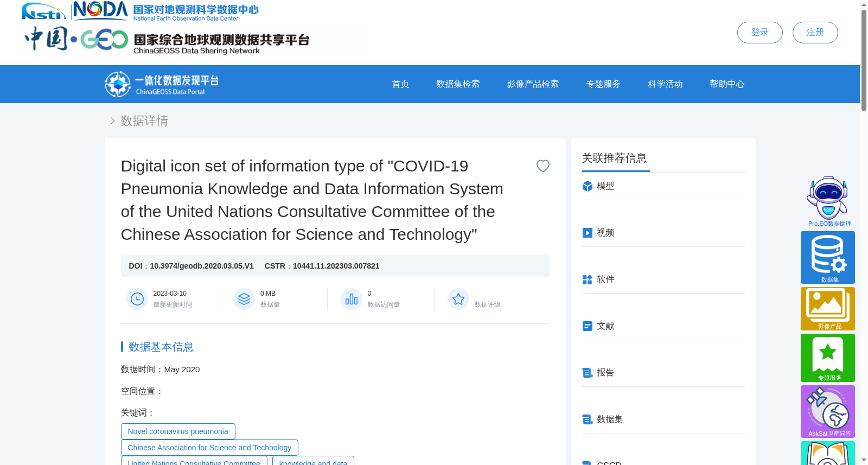Select keyword Novel coronavirus pneumonia
The height and width of the screenshot is (465, 868).
click(x=178, y=431)
